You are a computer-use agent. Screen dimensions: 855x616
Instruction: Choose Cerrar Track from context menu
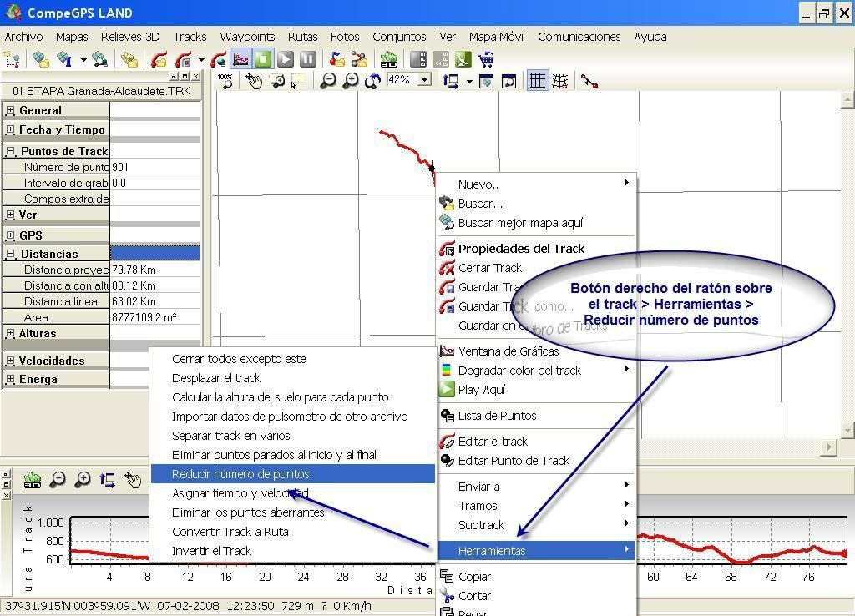[x=537, y=268]
